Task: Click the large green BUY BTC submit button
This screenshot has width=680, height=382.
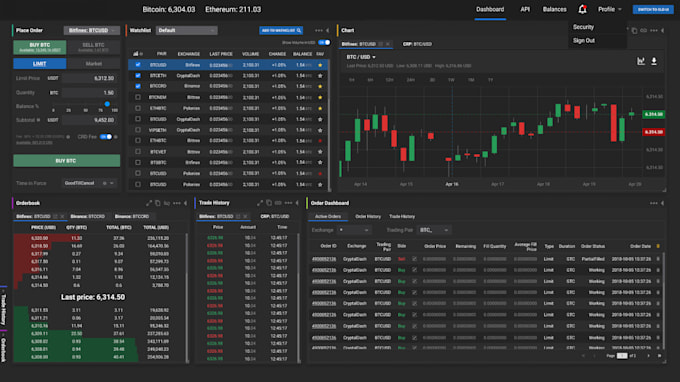Action: pyautogui.click(x=66, y=161)
